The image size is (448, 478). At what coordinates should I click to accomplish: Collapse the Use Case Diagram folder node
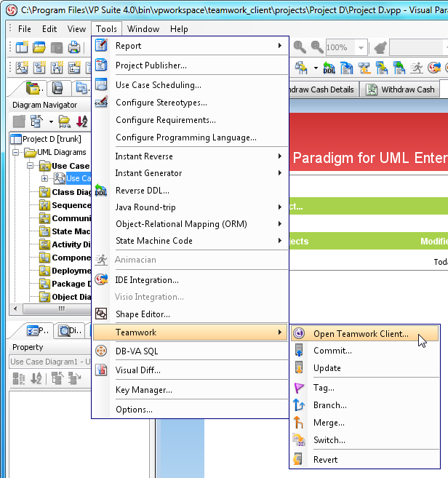click(30, 166)
